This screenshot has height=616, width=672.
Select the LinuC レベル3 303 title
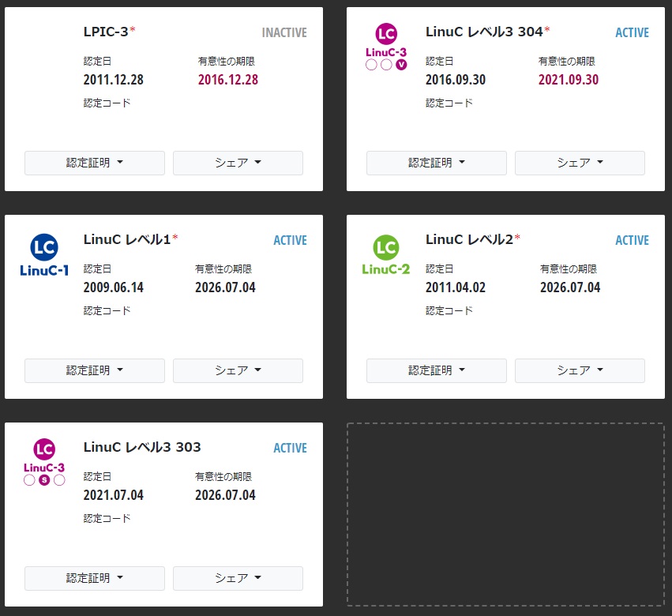point(142,447)
